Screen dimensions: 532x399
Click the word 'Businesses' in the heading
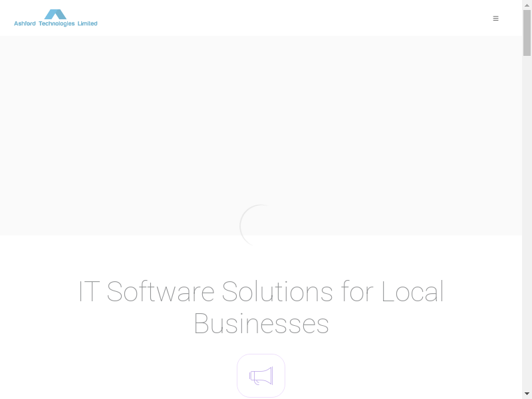tap(261, 324)
